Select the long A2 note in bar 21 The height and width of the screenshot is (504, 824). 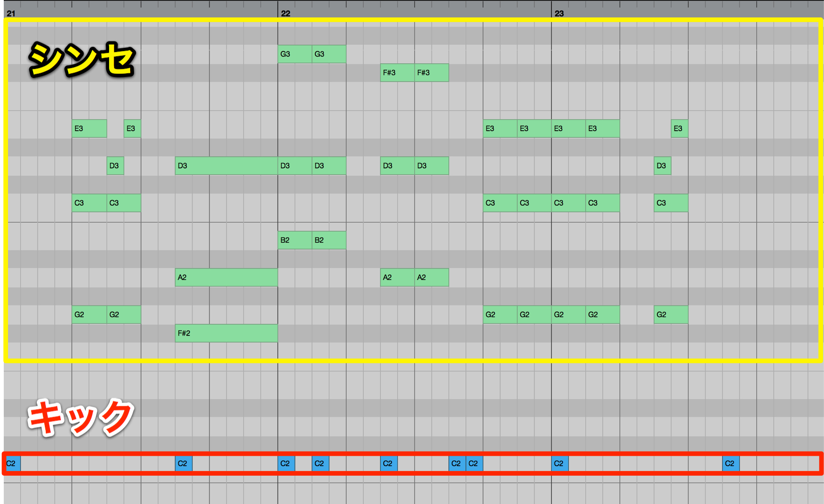click(227, 277)
